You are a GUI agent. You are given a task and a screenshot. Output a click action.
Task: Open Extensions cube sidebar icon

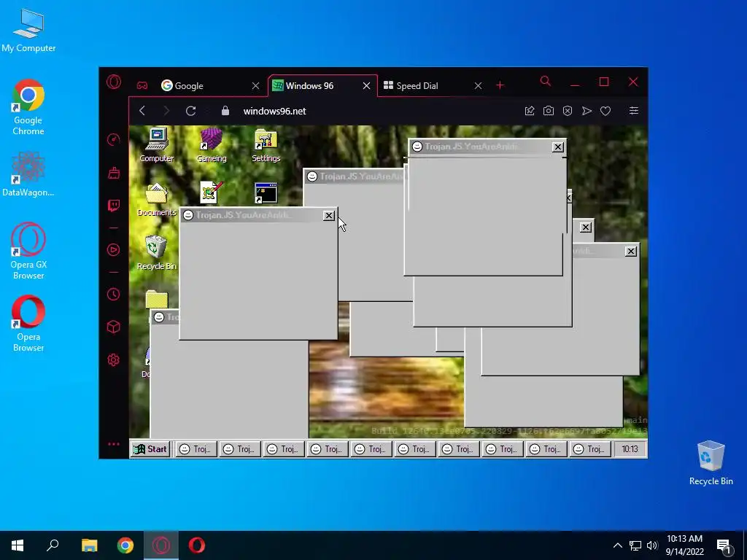click(113, 327)
